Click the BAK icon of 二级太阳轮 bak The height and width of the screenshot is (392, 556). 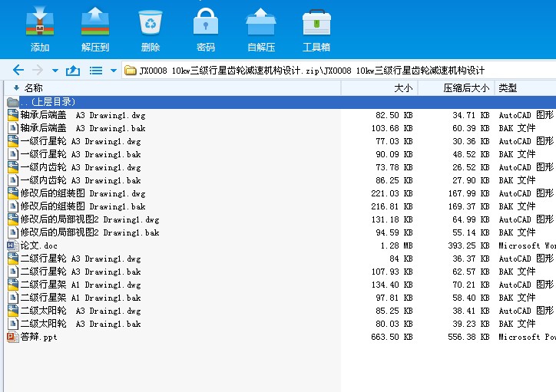tap(13, 324)
